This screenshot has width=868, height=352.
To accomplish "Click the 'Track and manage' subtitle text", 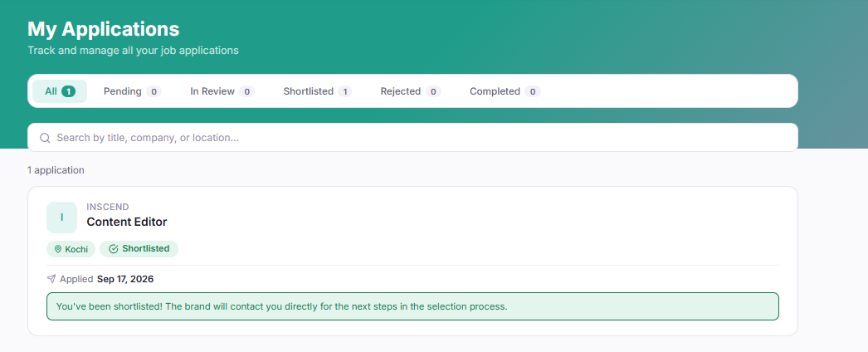I will pyautogui.click(x=133, y=51).
